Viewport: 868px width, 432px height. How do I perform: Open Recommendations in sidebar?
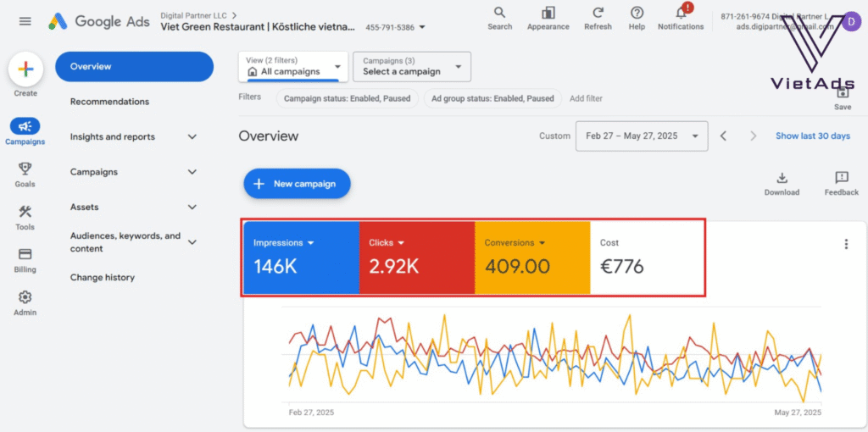pos(109,102)
